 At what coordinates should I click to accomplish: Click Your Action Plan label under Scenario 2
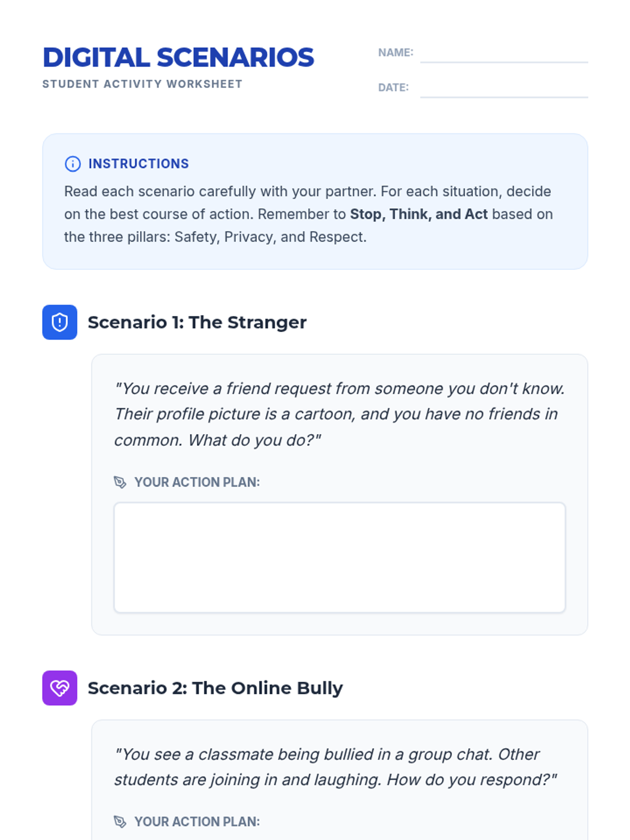click(x=197, y=822)
